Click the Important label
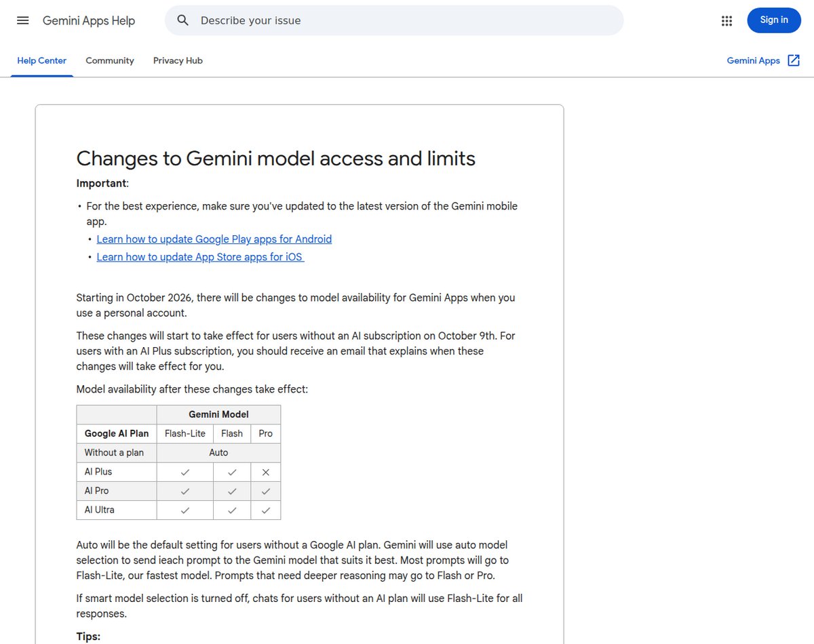814x644 pixels. click(x=102, y=183)
